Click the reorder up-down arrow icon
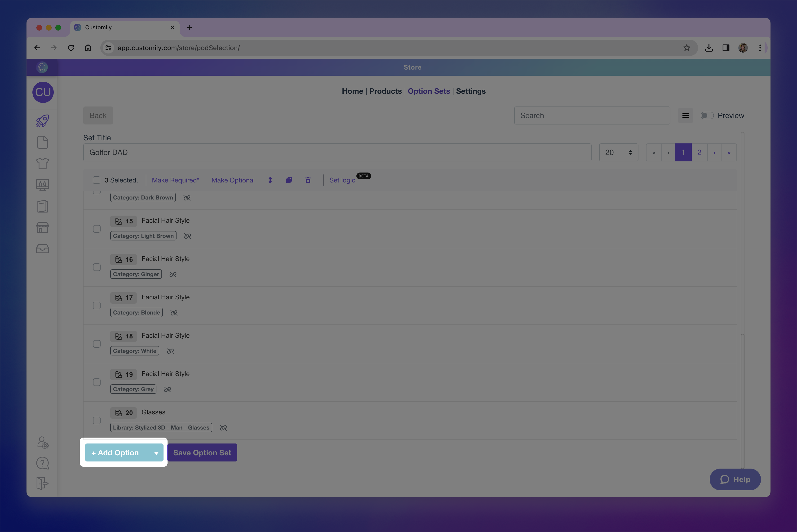797x532 pixels. (x=270, y=180)
